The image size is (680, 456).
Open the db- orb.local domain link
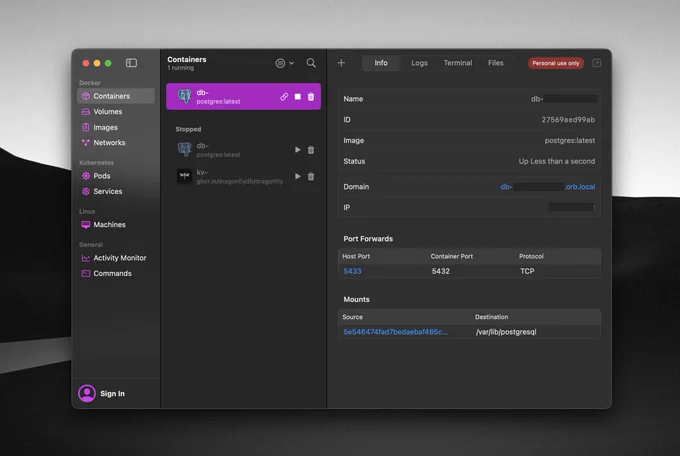tap(548, 187)
